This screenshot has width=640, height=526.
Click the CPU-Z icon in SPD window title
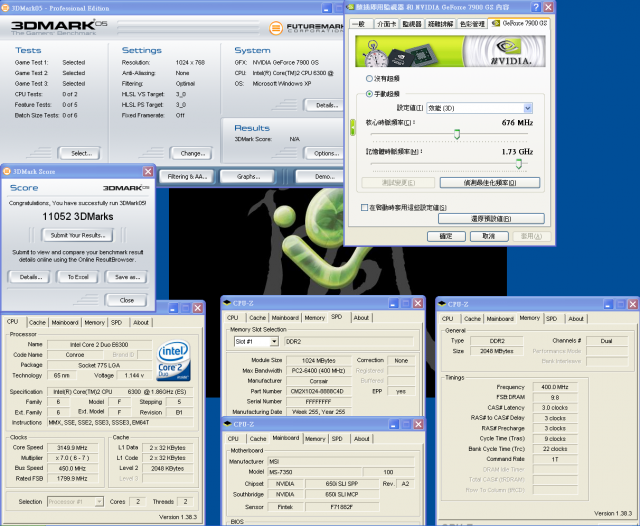227,303
